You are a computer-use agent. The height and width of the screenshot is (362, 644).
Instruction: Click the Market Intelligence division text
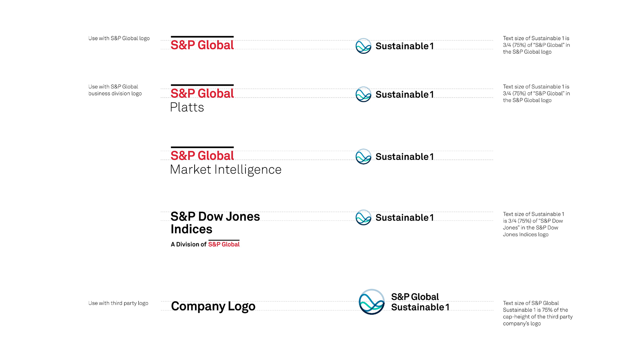226,170
